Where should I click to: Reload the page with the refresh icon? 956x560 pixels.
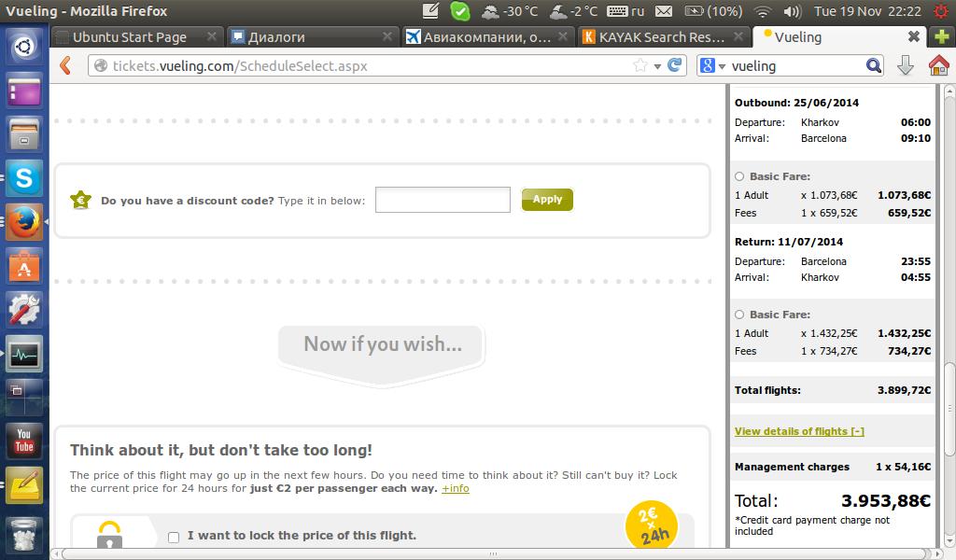coord(674,65)
